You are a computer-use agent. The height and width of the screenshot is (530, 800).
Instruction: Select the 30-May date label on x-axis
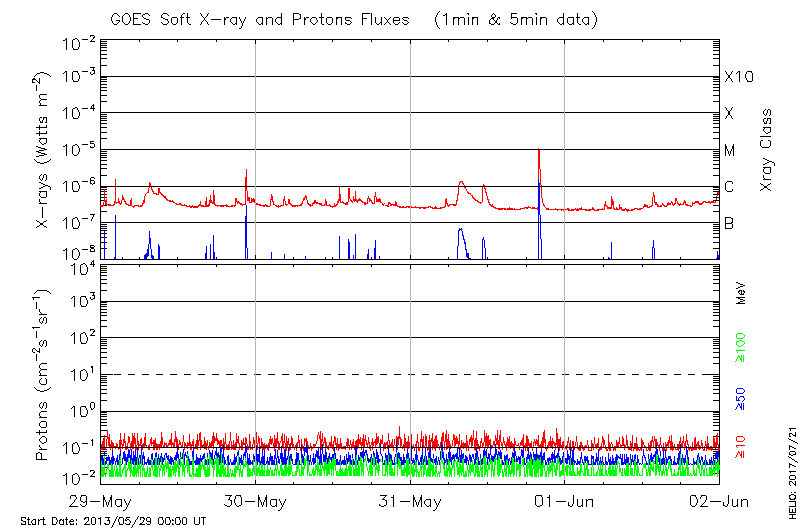click(x=256, y=501)
